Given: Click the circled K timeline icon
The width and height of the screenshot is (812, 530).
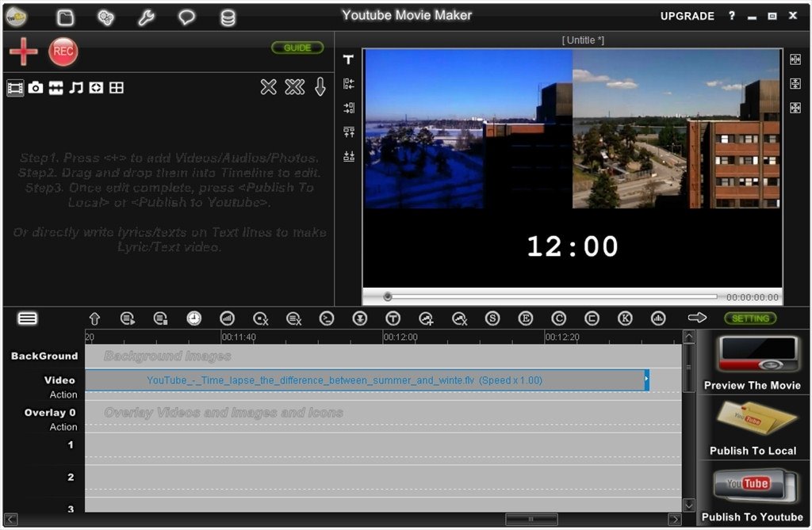Looking at the screenshot, I should [x=625, y=318].
